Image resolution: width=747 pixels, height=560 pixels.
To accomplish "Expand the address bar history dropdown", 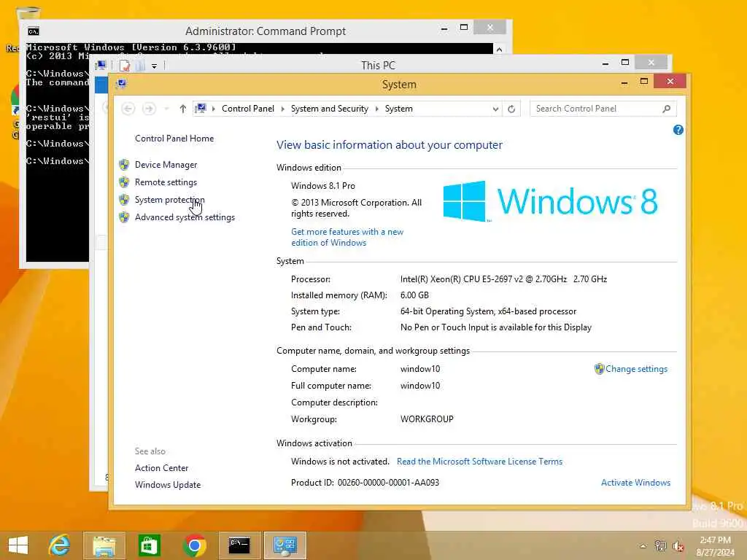I will tap(495, 109).
